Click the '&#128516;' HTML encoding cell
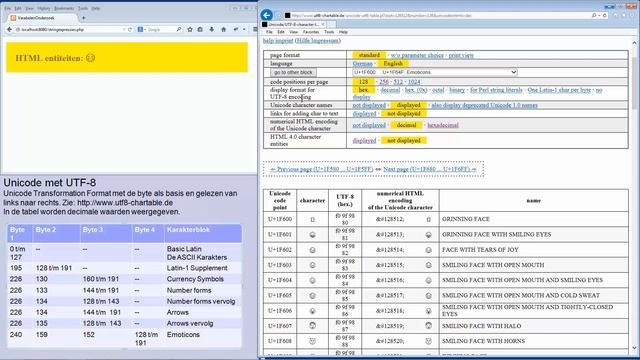The width and height of the screenshot is (640, 360). click(400, 280)
